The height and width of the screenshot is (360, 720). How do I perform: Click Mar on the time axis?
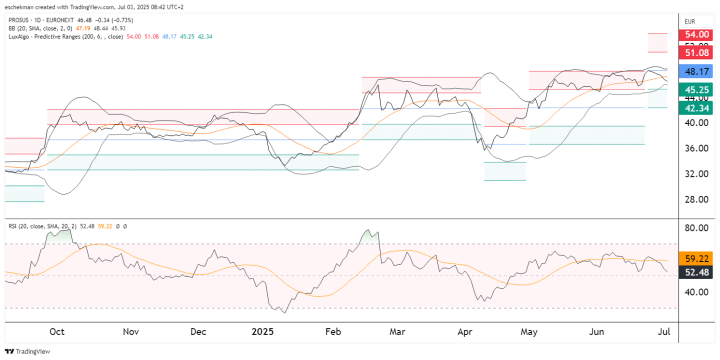pos(398,332)
